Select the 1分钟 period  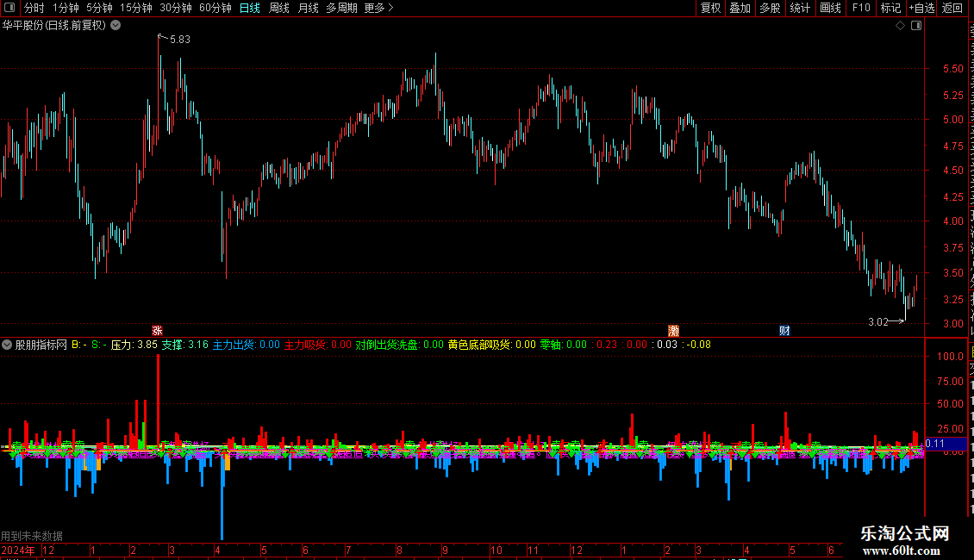[66, 8]
